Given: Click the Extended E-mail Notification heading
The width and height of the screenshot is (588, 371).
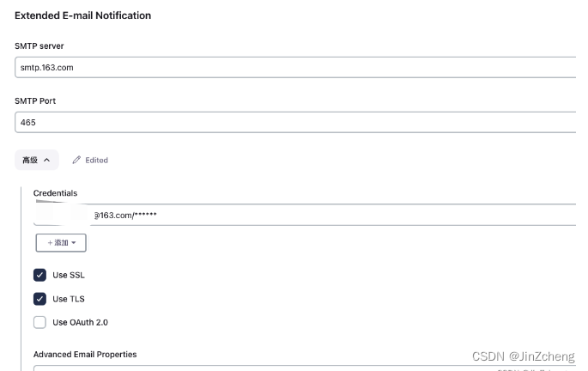Looking at the screenshot, I should pos(83,15).
